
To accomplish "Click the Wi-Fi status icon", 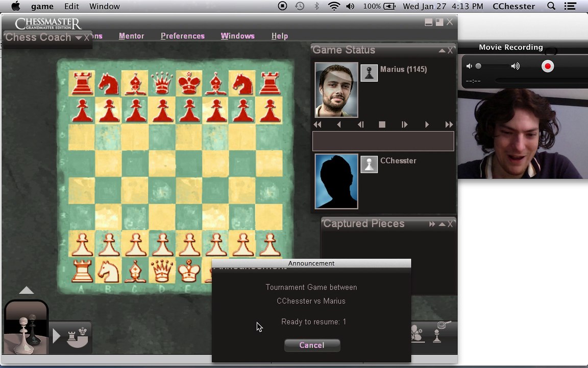I will click(334, 6).
